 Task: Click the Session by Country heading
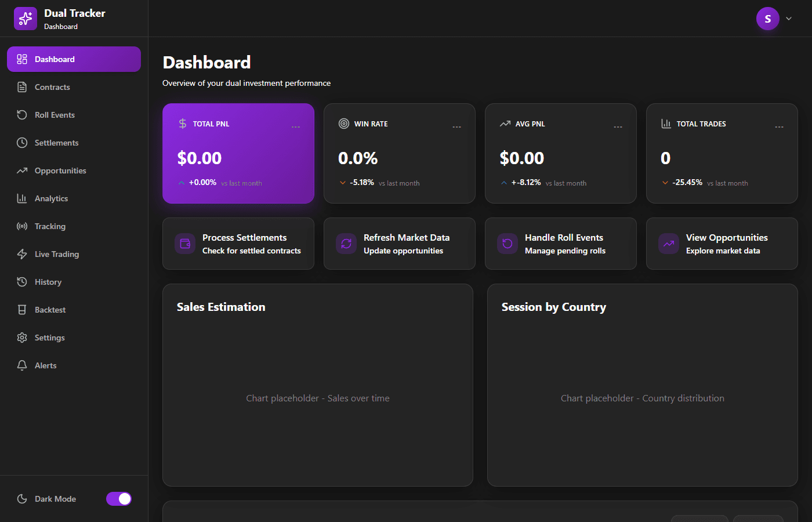[x=554, y=307]
